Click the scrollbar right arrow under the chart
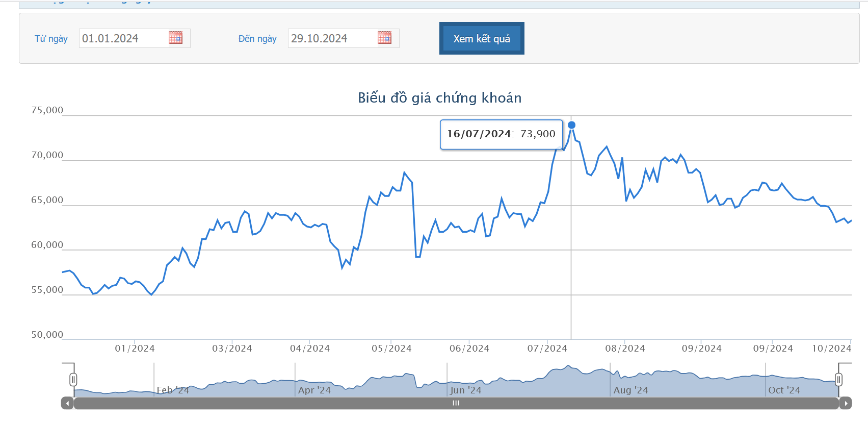The width and height of the screenshot is (868, 422). point(846,403)
